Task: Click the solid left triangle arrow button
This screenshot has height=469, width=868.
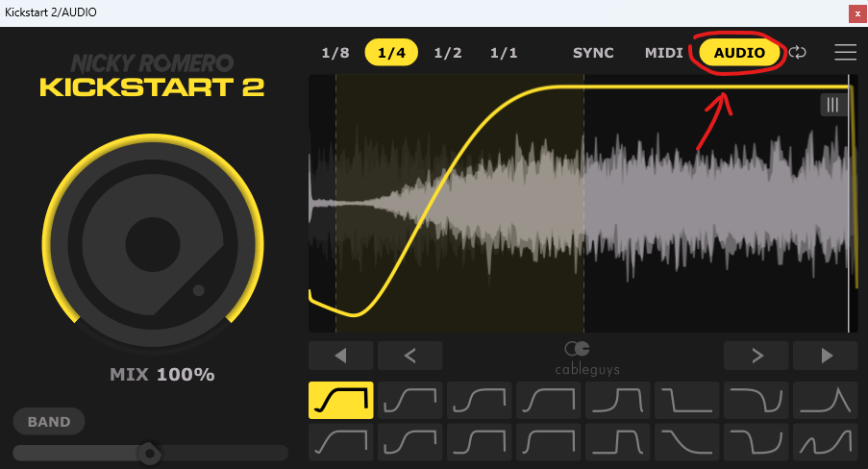Action: point(340,356)
